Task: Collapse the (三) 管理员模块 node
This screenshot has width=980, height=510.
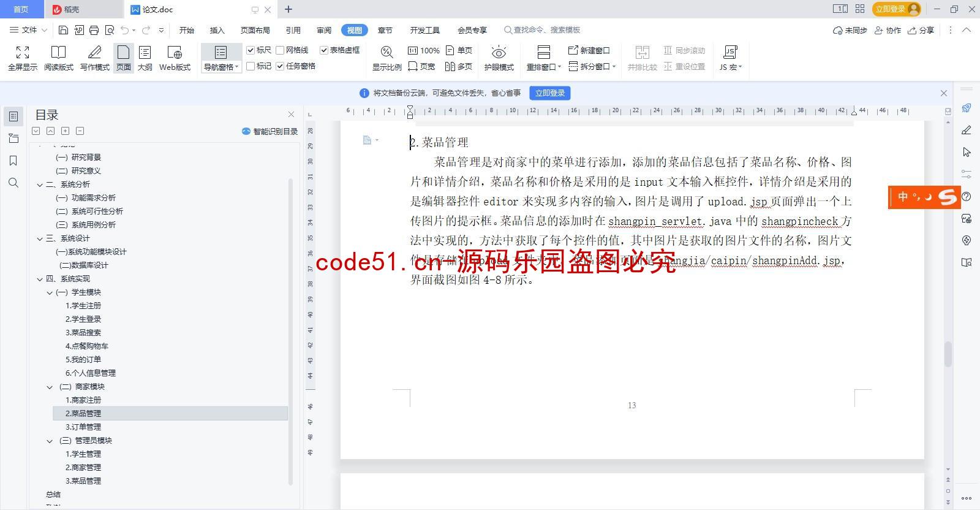Action: pos(50,441)
